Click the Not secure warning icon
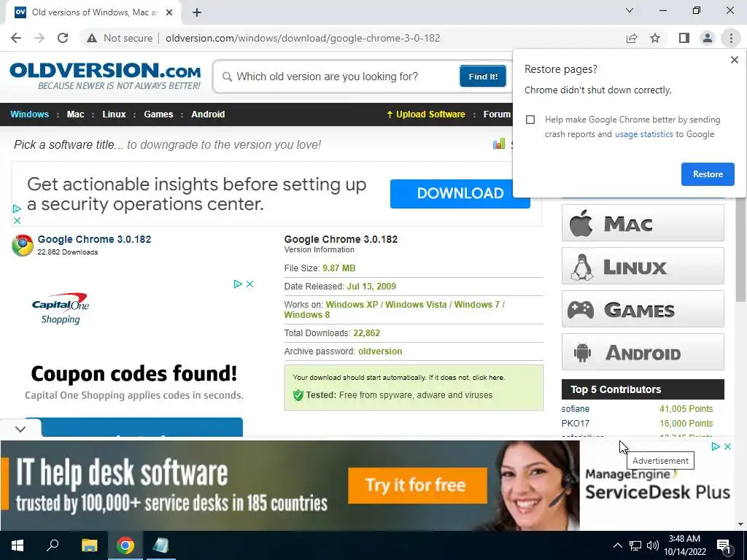Image resolution: width=747 pixels, height=560 pixels. click(92, 38)
